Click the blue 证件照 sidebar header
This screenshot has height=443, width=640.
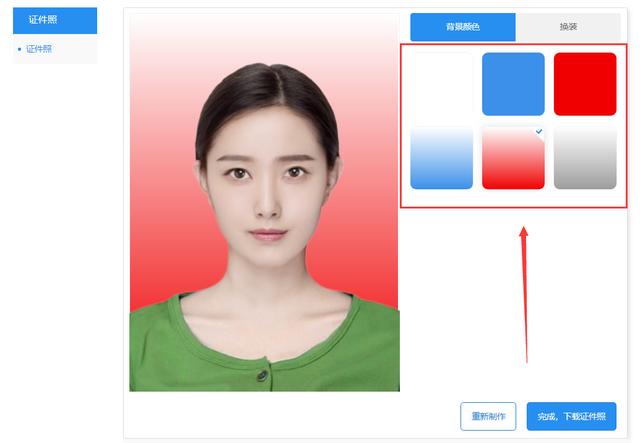(55, 20)
